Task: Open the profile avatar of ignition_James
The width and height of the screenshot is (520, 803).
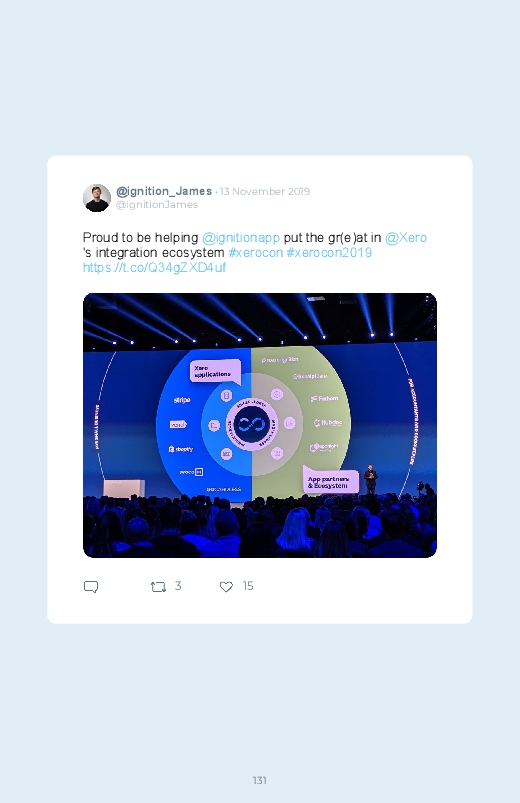Action: click(97, 198)
